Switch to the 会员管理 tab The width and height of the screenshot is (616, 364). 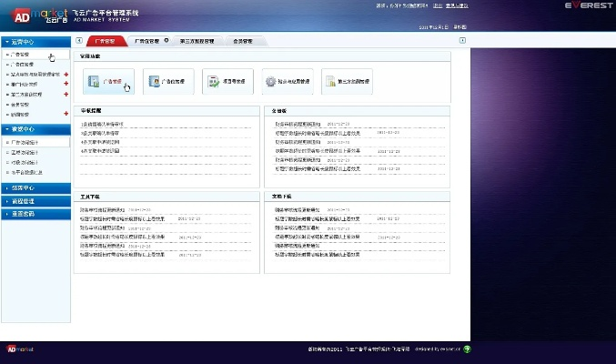(x=243, y=41)
